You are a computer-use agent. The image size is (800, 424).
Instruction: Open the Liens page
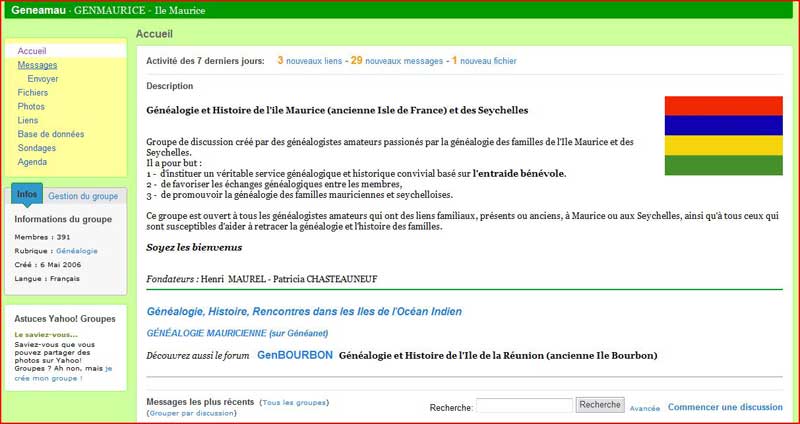(x=28, y=121)
